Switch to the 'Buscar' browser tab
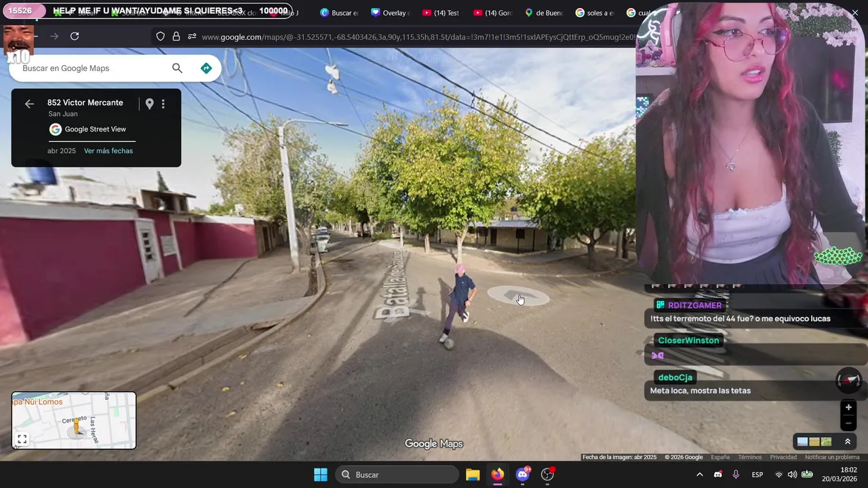The image size is (868, 488). (339, 13)
